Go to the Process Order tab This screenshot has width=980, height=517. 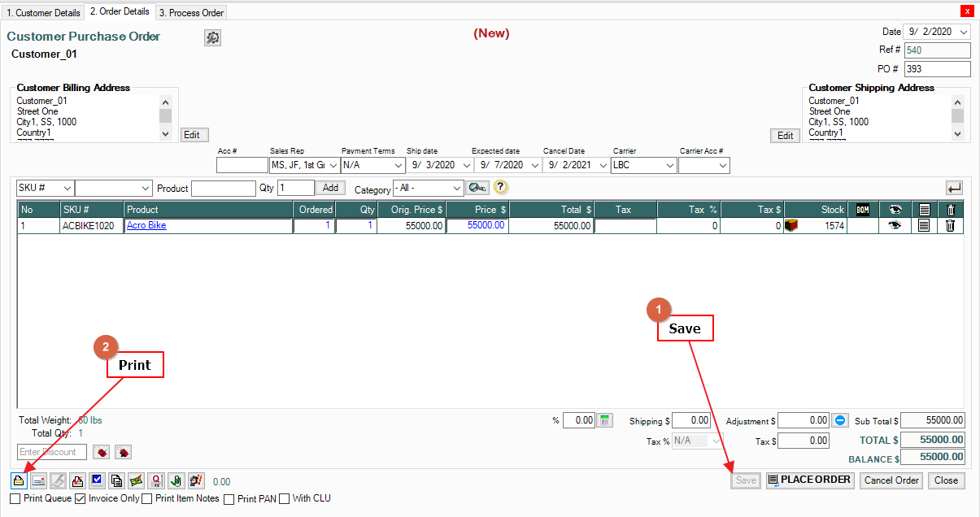pyautogui.click(x=191, y=12)
